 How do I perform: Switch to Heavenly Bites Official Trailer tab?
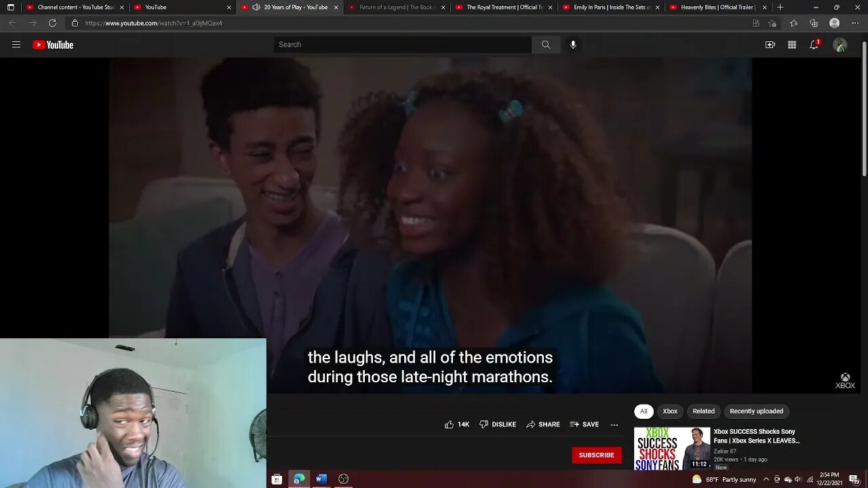pos(718,7)
